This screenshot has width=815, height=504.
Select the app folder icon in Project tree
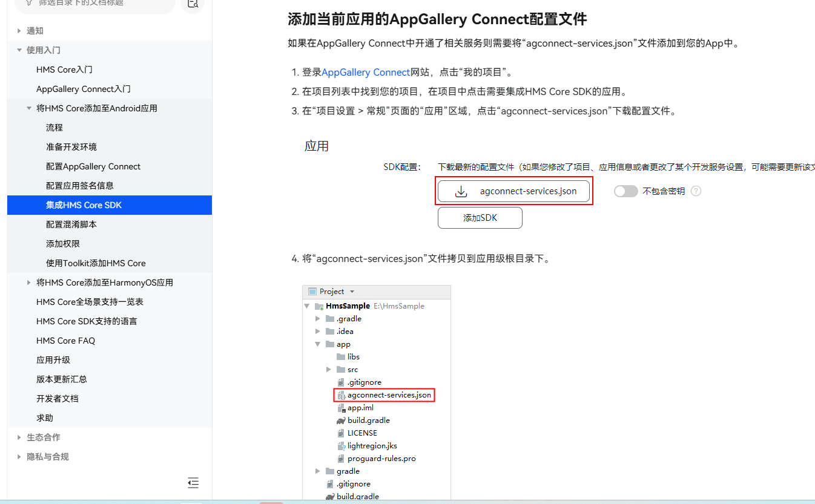[330, 344]
